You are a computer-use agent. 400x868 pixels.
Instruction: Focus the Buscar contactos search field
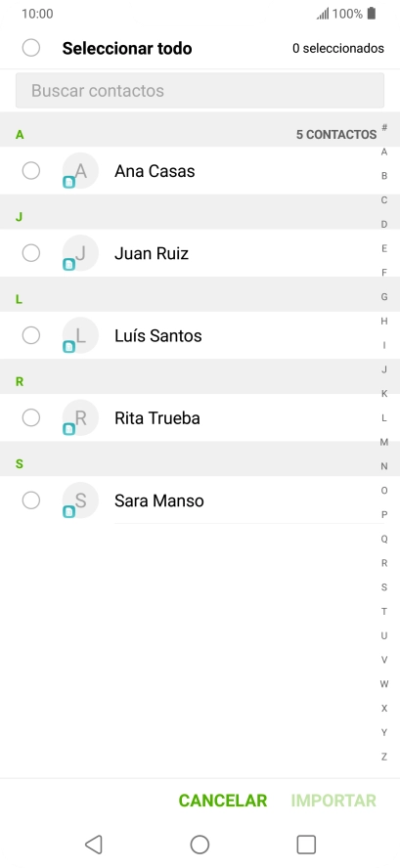pos(200,90)
